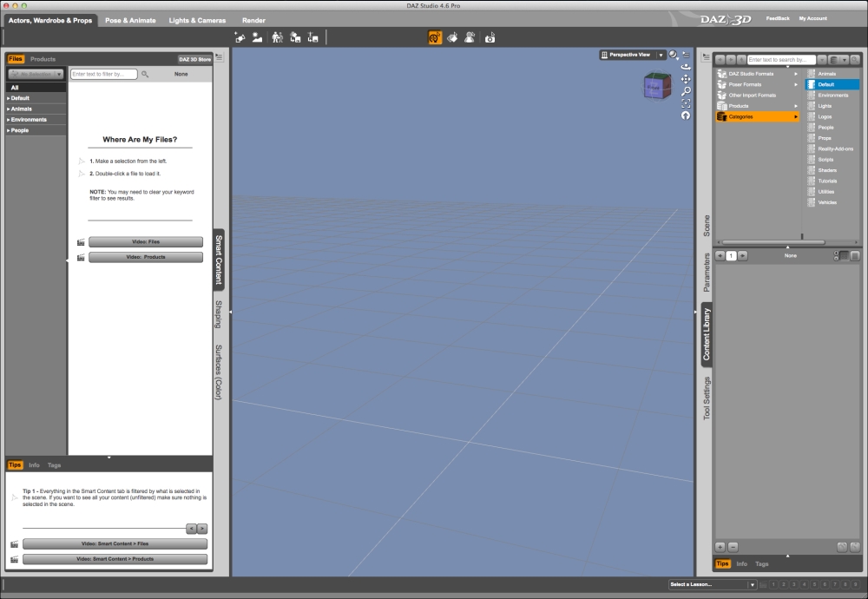Switch to the Info tab in Smart Content
Screen dimensions: 868x599
pyautogui.click(x=35, y=465)
